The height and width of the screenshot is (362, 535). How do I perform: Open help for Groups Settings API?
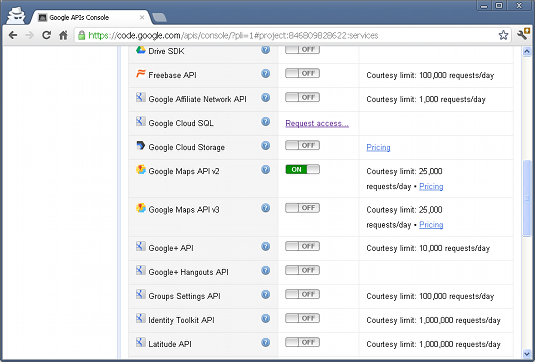(x=265, y=294)
